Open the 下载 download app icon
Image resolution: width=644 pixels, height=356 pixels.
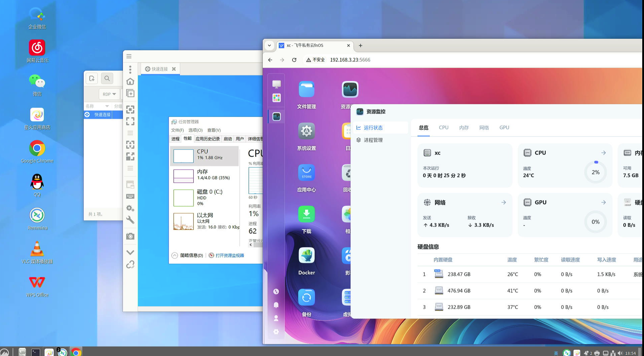306,214
